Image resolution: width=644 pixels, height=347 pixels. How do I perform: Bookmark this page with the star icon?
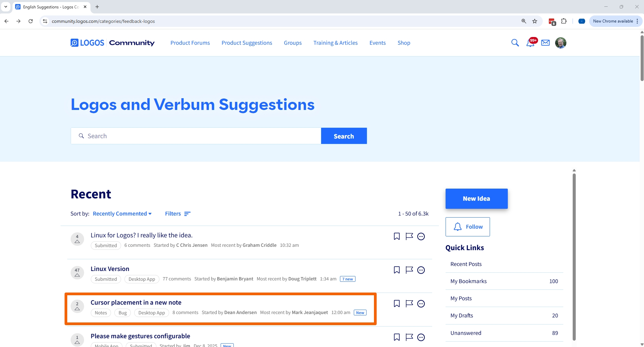coord(535,21)
